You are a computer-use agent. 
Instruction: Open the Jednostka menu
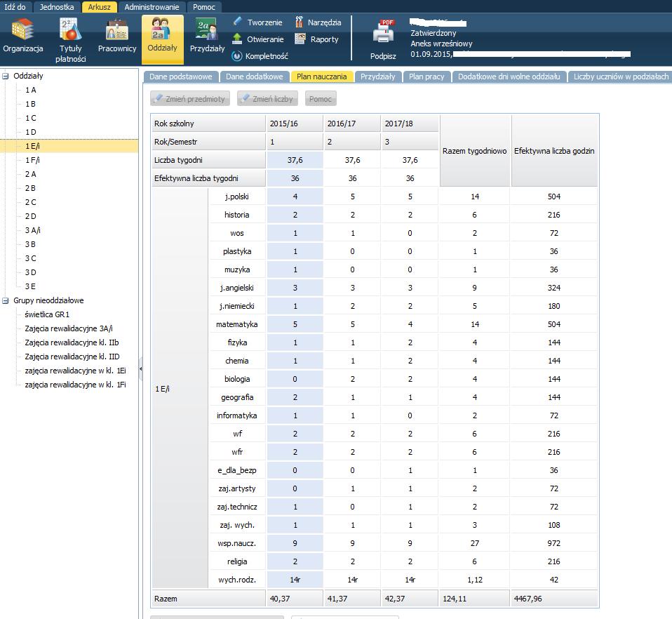pyautogui.click(x=57, y=7)
